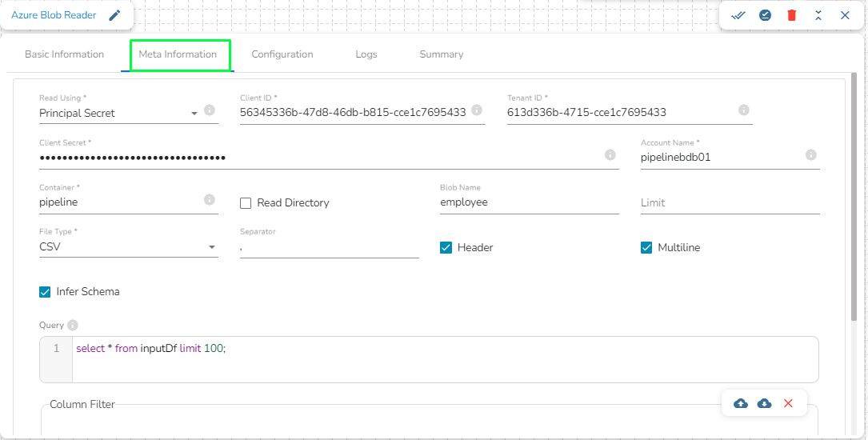Viewport: 868px width, 440px height.
Task: Enable the Read Directory checkbox
Action: click(246, 203)
